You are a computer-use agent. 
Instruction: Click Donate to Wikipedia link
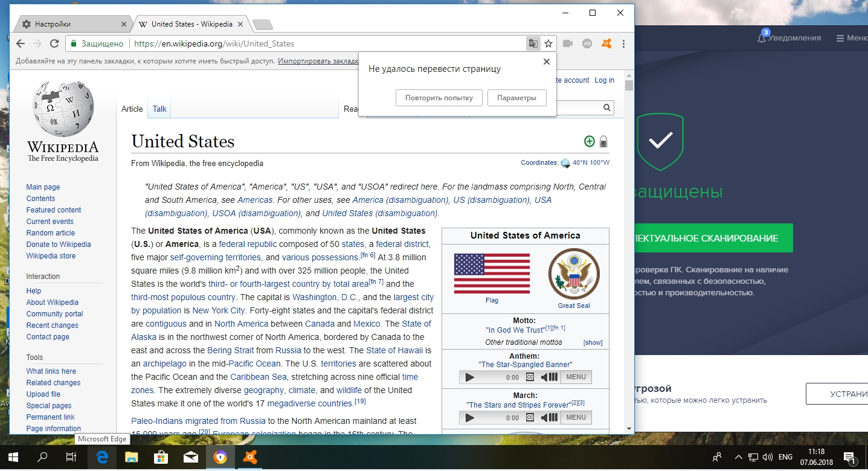point(59,245)
